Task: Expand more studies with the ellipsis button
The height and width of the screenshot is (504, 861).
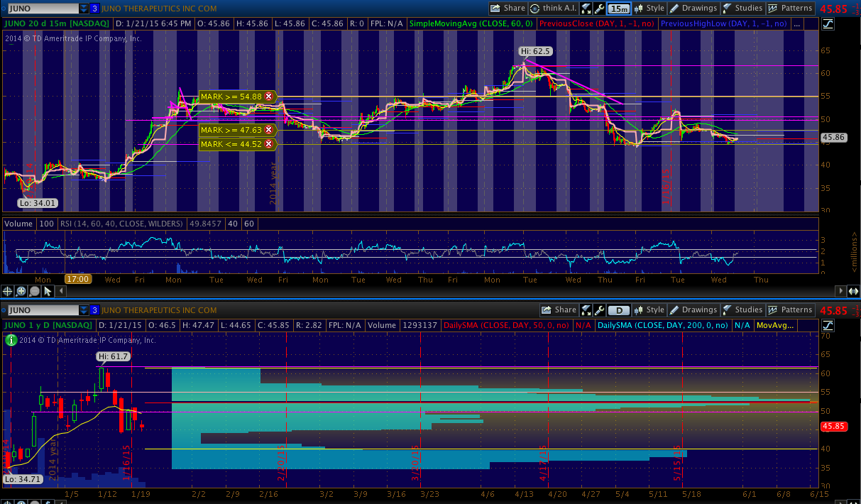Action: pos(797,23)
